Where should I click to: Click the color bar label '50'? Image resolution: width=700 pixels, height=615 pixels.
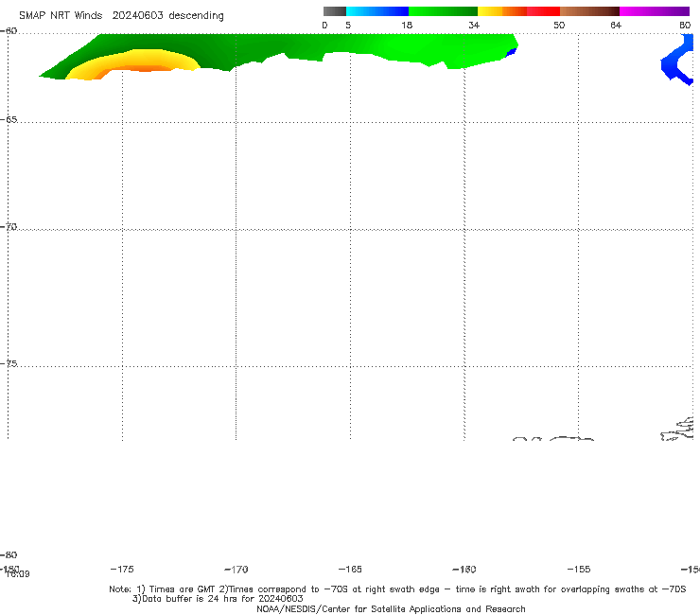click(559, 25)
